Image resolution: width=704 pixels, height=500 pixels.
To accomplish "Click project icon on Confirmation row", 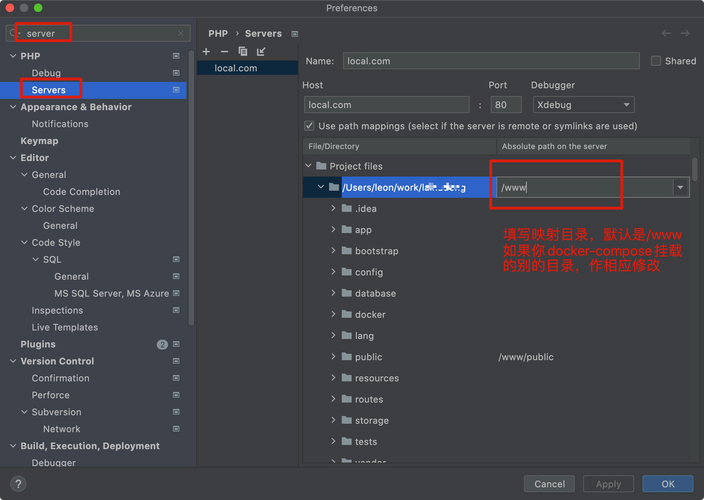I will tap(176, 378).
